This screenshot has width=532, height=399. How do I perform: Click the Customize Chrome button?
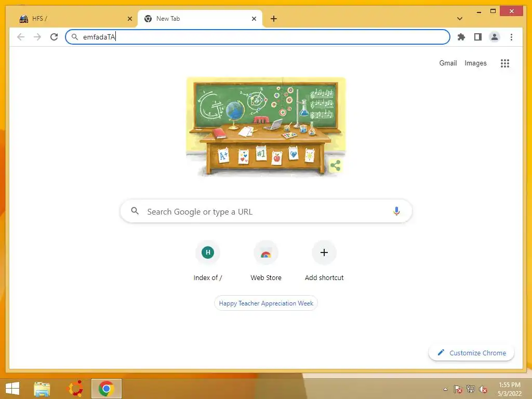471,353
